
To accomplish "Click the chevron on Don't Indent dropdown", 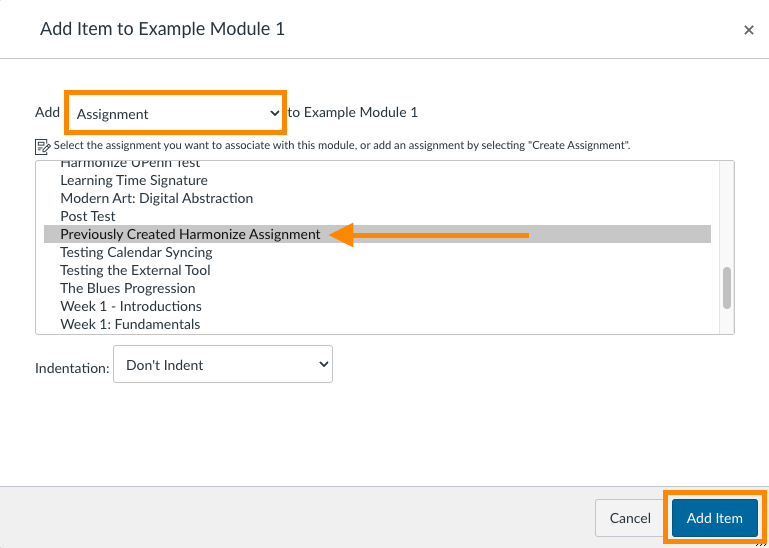I will (x=323, y=365).
